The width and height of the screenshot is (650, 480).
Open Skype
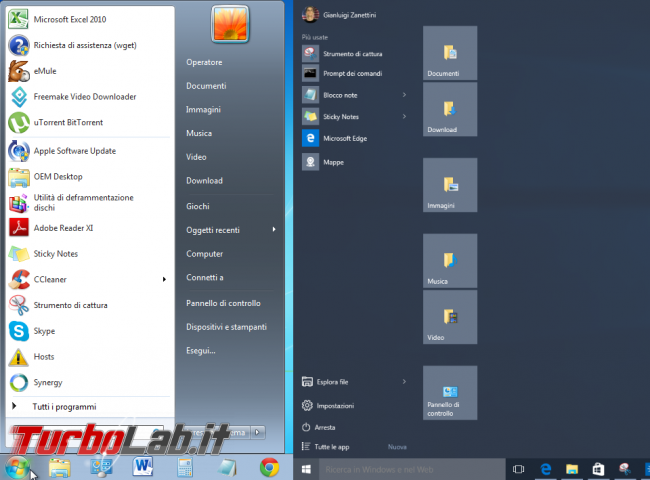(89, 331)
